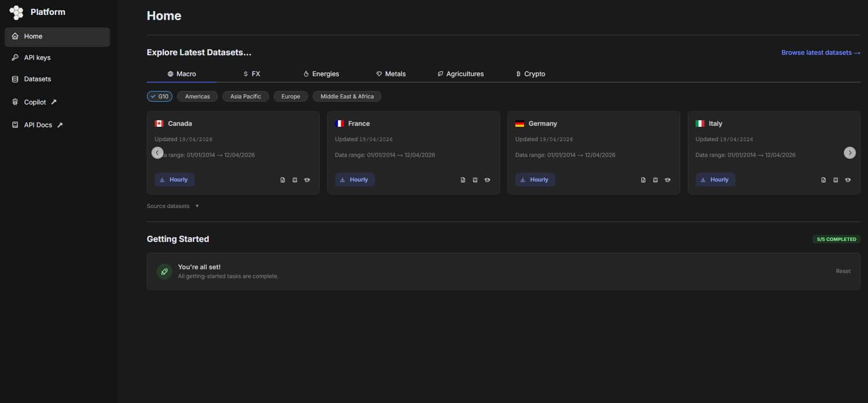868x403 pixels.
Task: Click the document icon on Canada card
Action: 283,180
